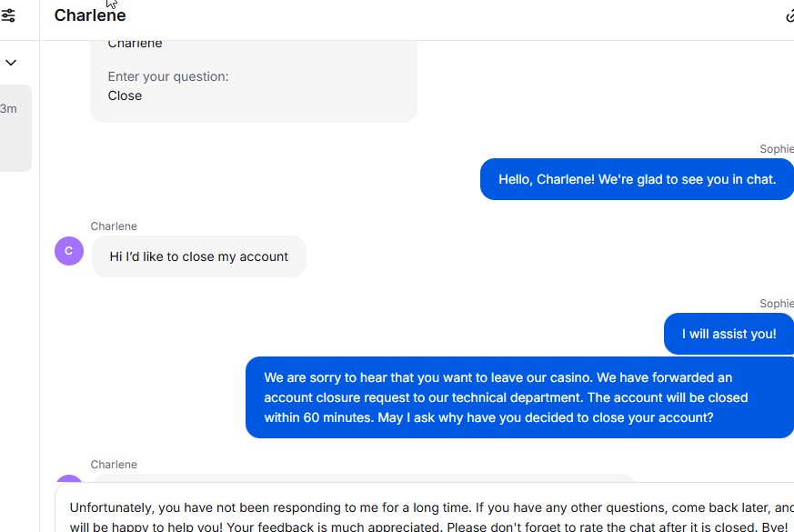Image resolution: width=794 pixels, height=532 pixels.
Task: Click the partially hidden purple avatar at bottom
Action: pyautogui.click(x=69, y=479)
